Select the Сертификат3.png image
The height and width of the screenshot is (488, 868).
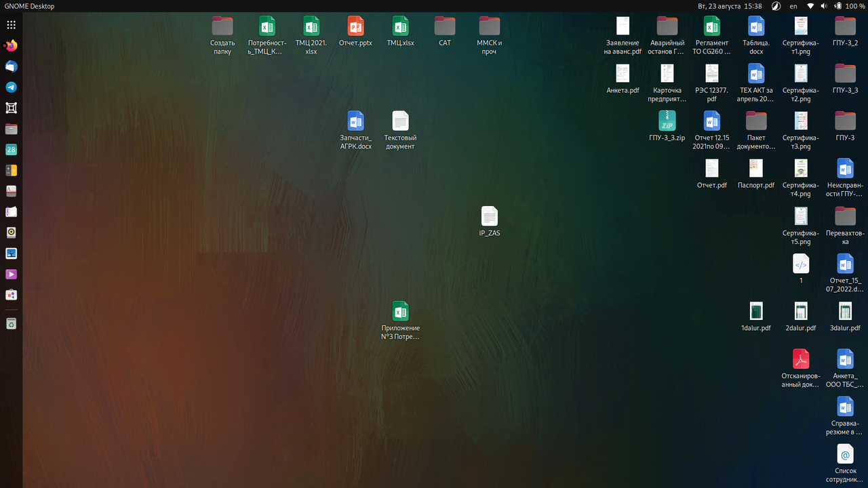point(801,131)
